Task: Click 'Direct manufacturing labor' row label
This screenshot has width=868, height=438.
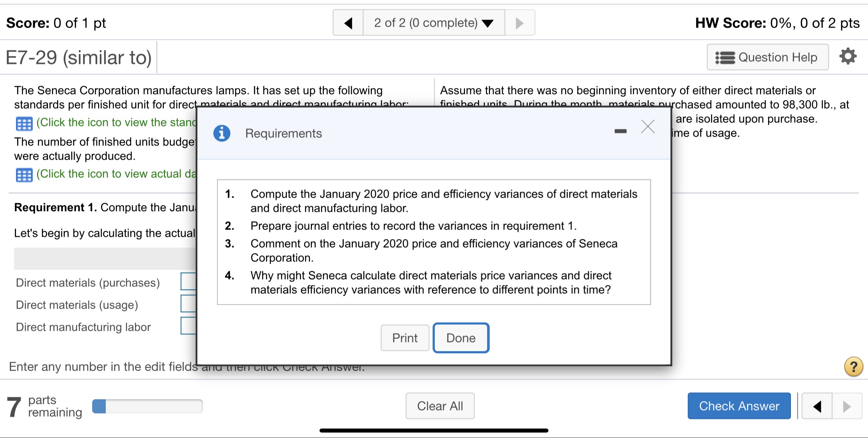Action: [x=83, y=327]
